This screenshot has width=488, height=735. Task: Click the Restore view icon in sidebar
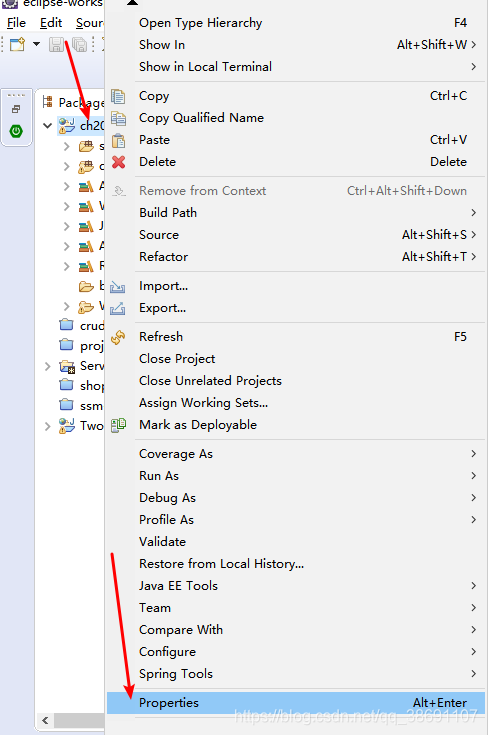(x=16, y=109)
